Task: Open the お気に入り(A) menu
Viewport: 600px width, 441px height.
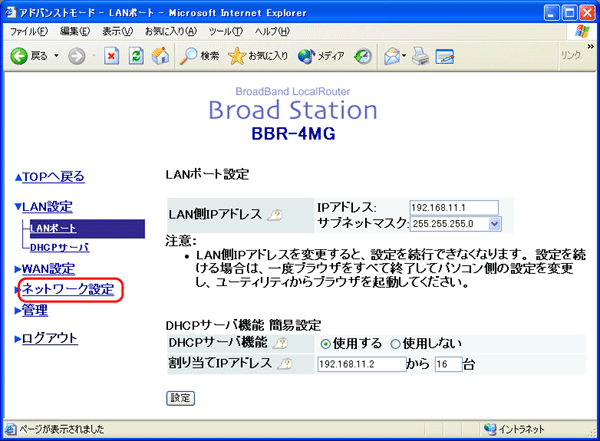Action: coord(171,31)
